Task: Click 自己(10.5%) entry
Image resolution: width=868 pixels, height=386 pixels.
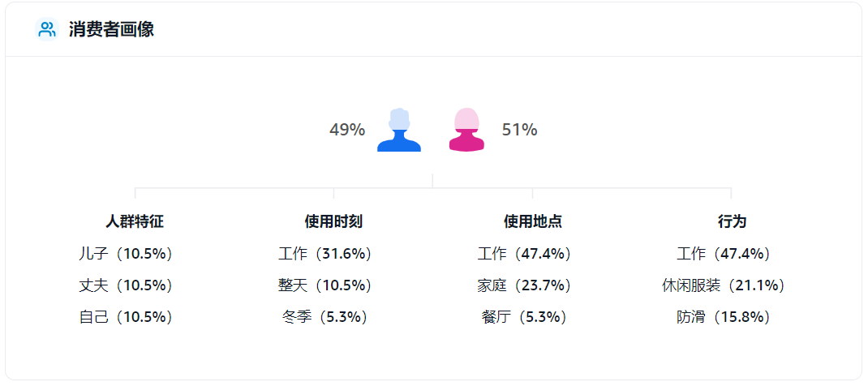Action: (x=127, y=317)
